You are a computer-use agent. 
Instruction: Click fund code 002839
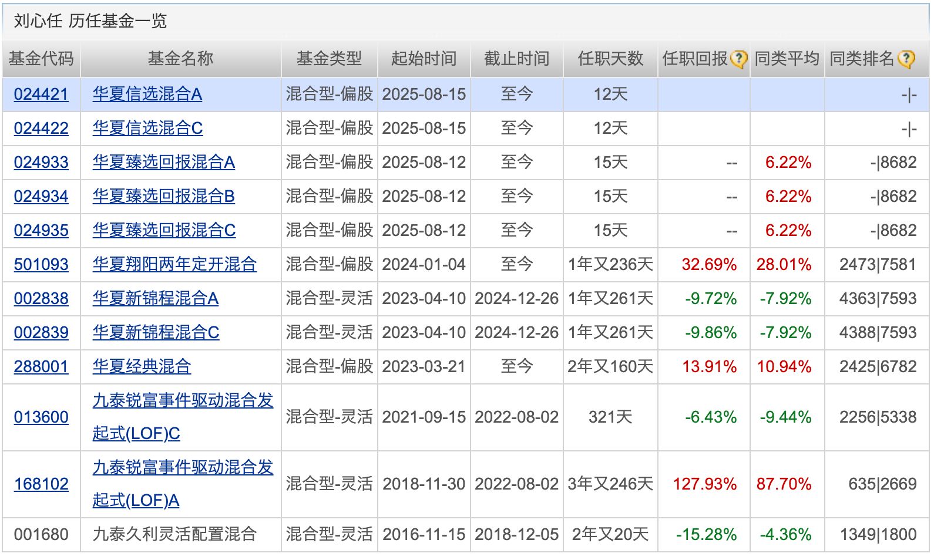(41, 332)
